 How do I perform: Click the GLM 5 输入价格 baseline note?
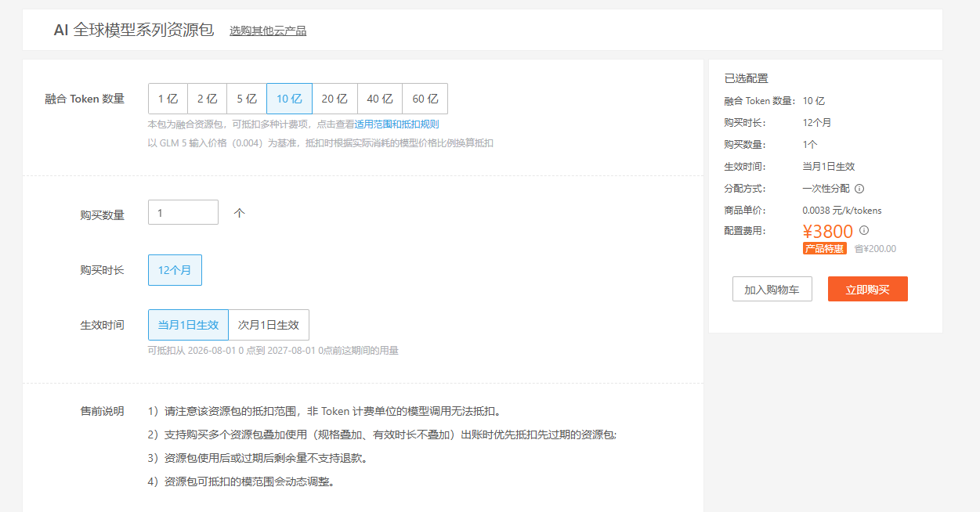pos(320,143)
